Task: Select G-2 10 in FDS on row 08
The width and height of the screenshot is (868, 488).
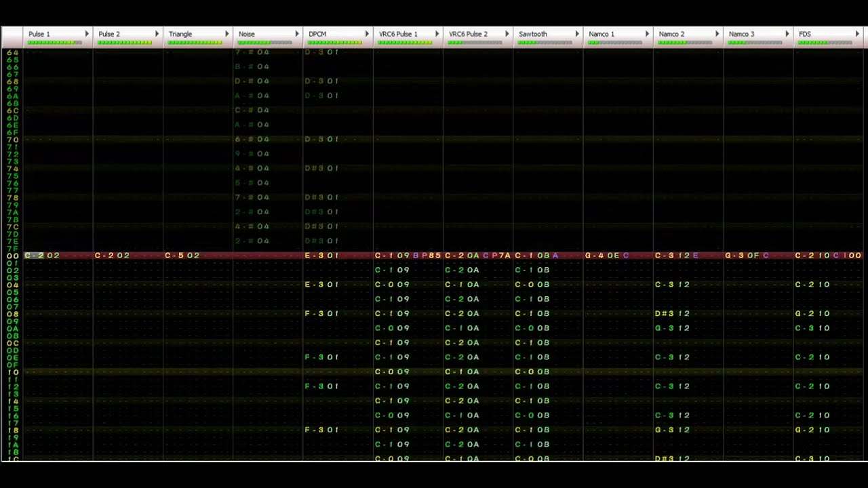Action: (812, 314)
